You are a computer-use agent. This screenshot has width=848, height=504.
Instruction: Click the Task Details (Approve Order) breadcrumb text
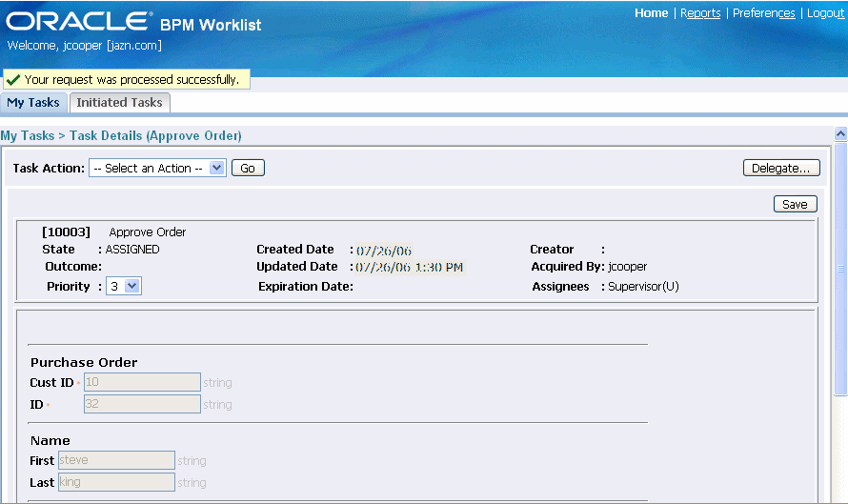[155, 135]
